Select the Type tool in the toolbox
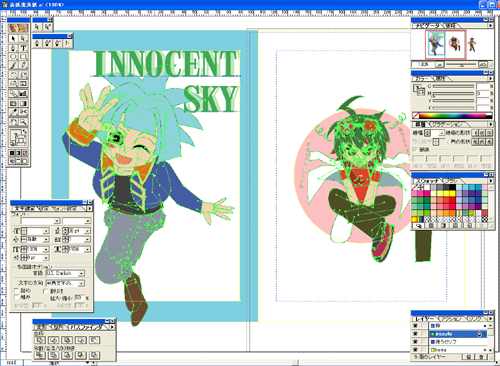The image size is (500, 366). click(23, 48)
